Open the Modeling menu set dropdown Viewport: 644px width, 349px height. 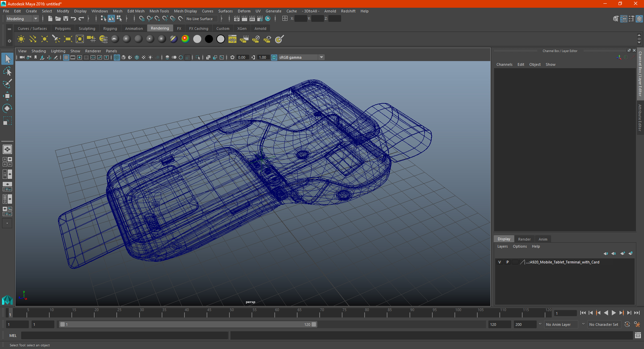[x=22, y=19]
